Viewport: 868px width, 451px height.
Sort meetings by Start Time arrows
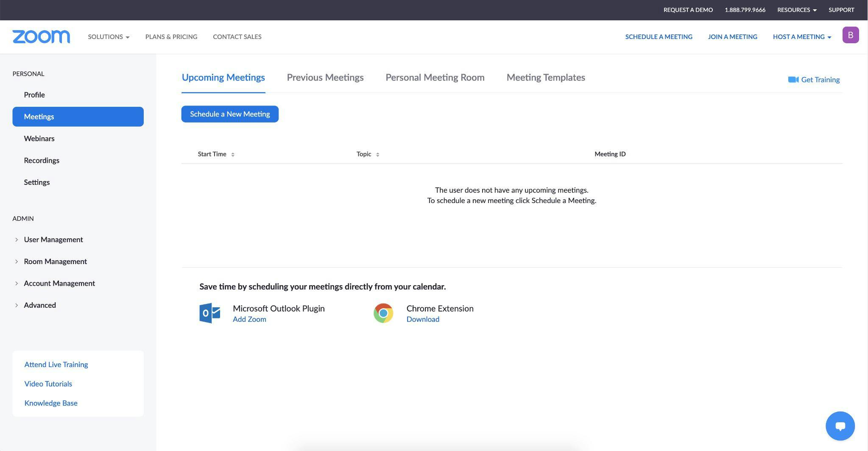pyautogui.click(x=233, y=154)
